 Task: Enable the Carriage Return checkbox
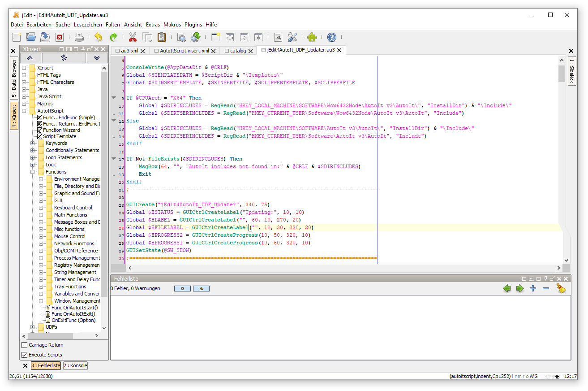tap(25, 345)
